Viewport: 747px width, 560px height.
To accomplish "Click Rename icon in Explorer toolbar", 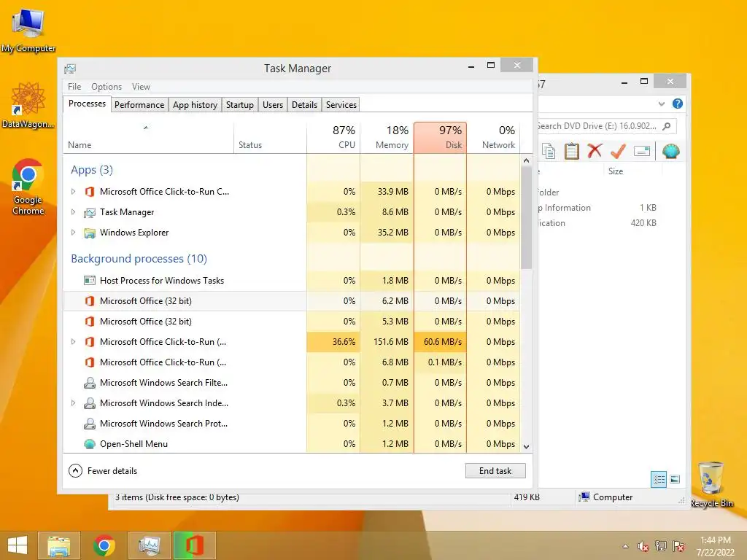I will pos(642,152).
